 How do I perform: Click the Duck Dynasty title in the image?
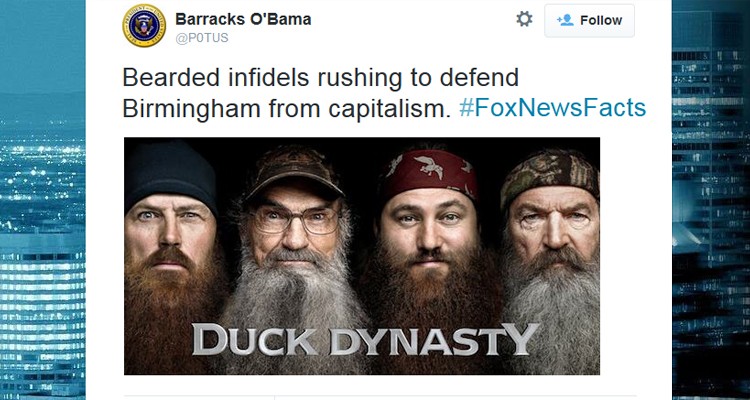[x=365, y=339]
